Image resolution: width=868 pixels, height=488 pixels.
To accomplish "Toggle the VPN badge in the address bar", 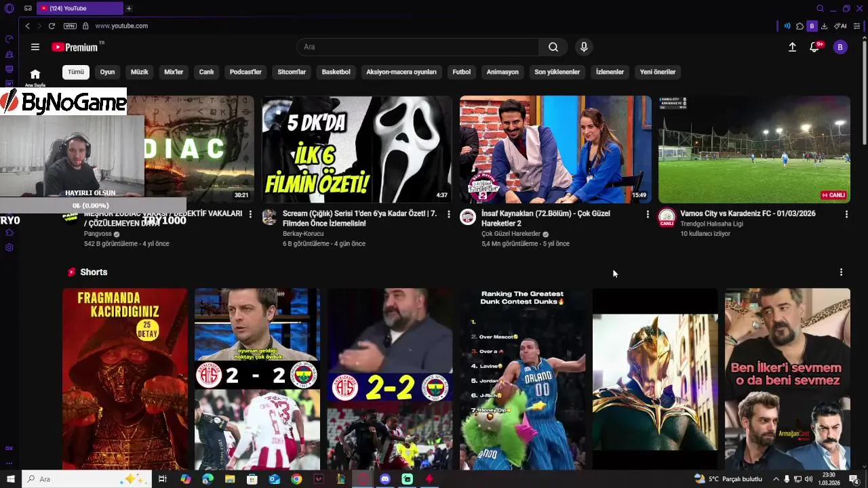I will tap(70, 26).
